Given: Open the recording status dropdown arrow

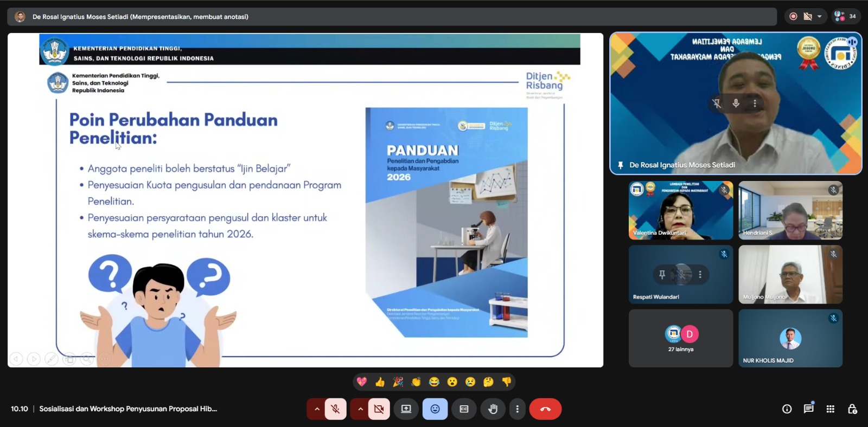Looking at the screenshot, I should pos(819,16).
